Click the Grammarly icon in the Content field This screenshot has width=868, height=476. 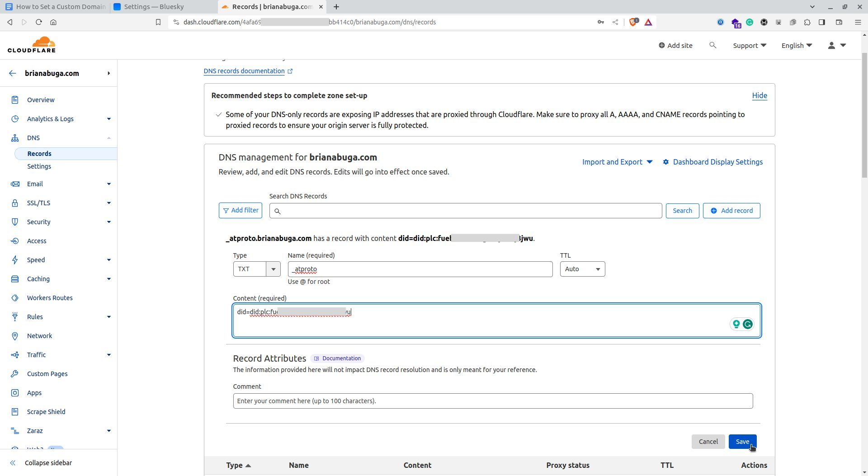pyautogui.click(x=748, y=324)
